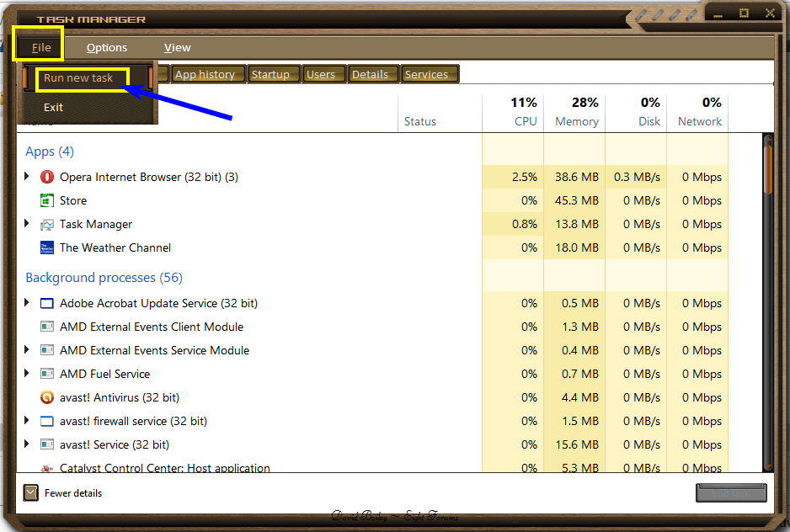Click Fewer details link text

click(x=73, y=493)
